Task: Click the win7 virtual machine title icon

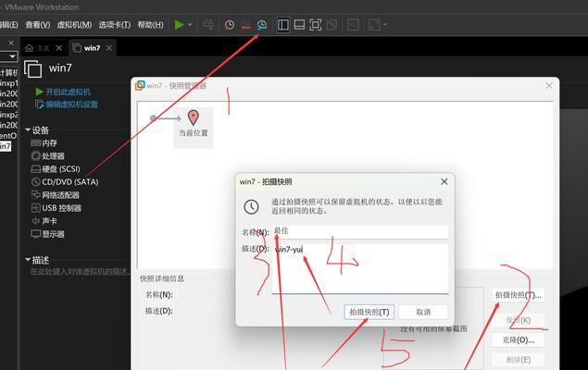Action: [32, 68]
